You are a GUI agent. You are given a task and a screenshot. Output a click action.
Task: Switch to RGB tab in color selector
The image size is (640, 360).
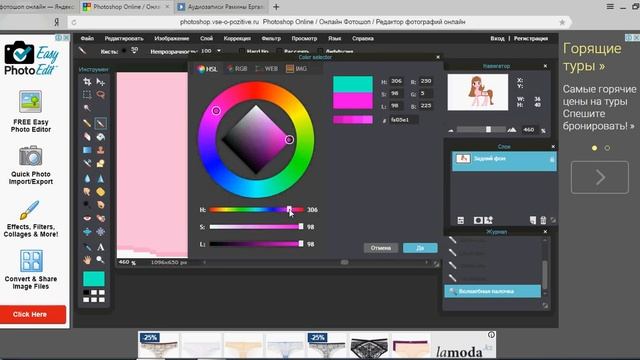click(x=237, y=69)
